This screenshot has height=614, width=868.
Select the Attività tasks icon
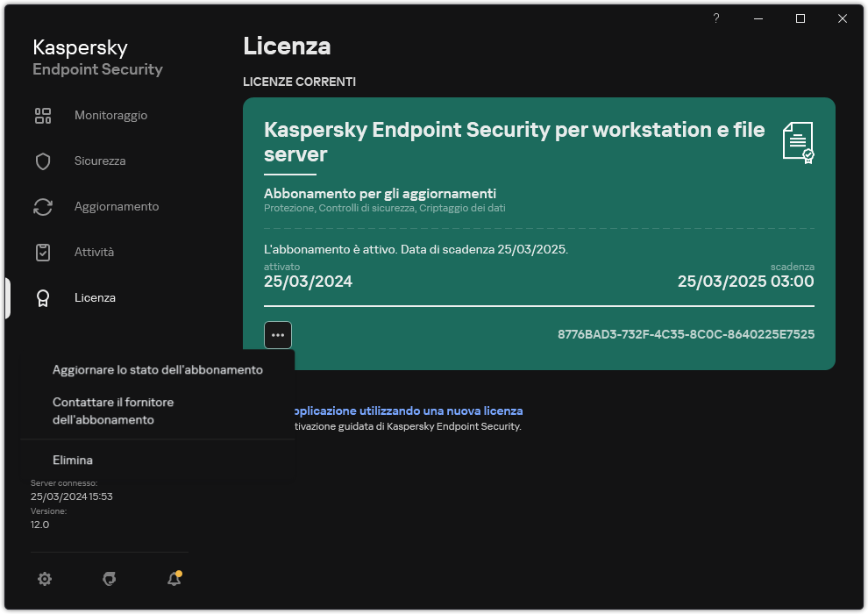pyautogui.click(x=43, y=252)
